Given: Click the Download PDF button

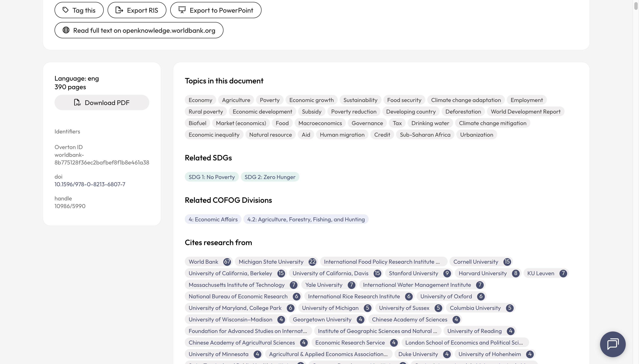Looking at the screenshot, I should pos(102,102).
